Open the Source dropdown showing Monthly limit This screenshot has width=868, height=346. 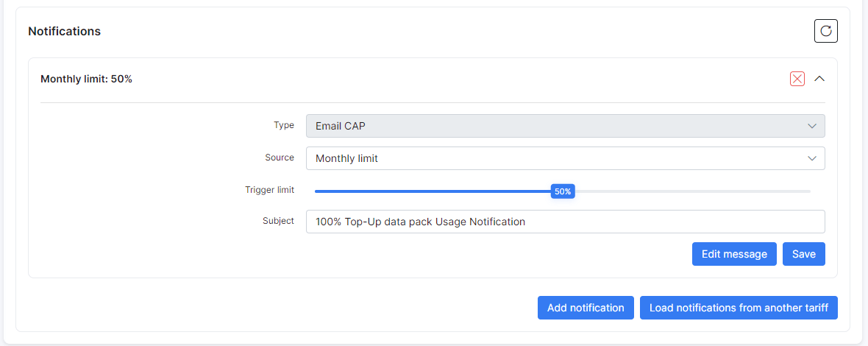[565, 158]
